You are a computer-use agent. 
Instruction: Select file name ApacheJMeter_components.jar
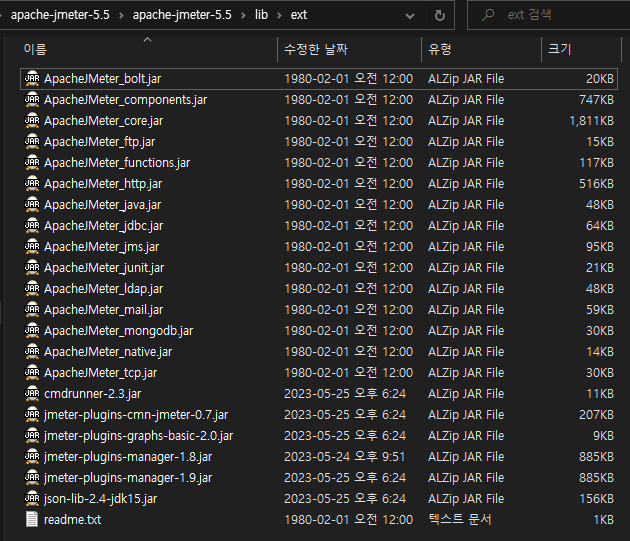(x=125, y=99)
